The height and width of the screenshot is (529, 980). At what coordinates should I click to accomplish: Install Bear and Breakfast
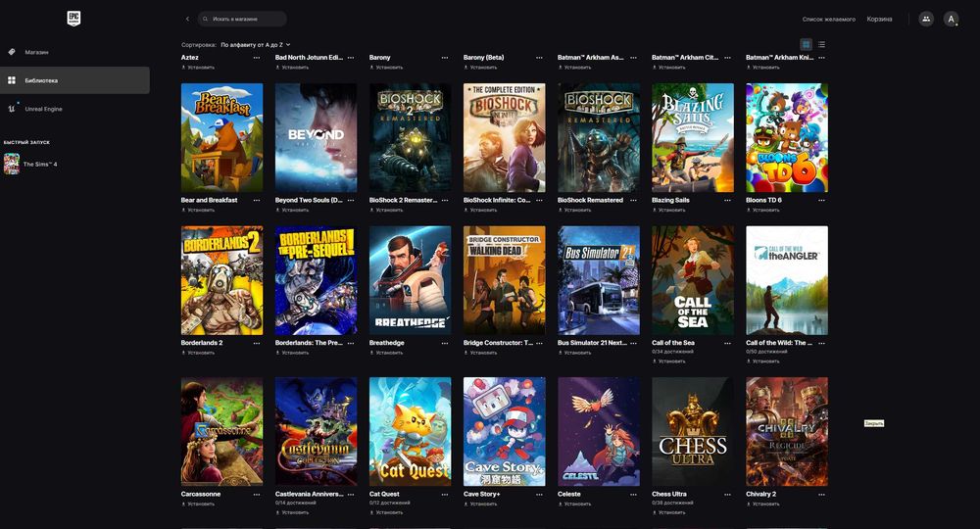pyautogui.click(x=198, y=210)
